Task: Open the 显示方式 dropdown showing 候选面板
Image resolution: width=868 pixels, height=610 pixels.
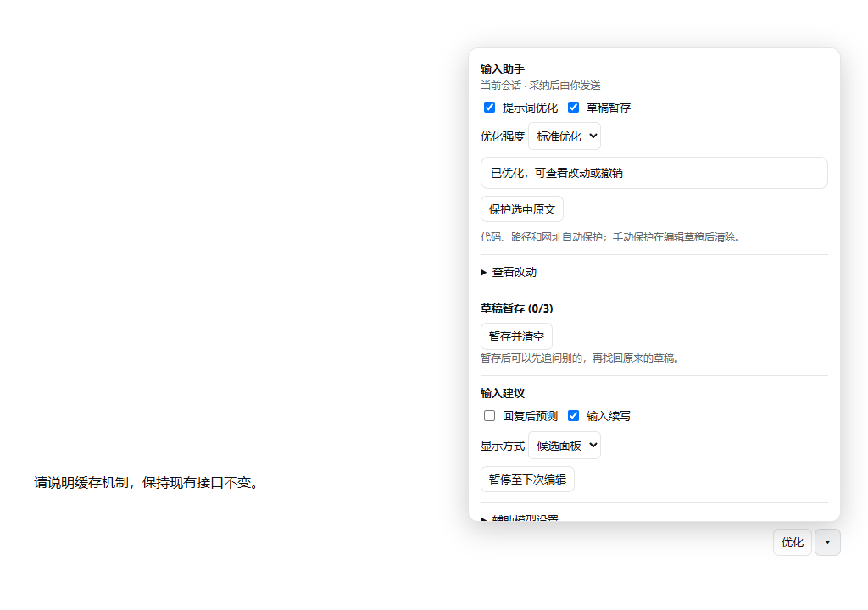Action: [565, 446]
